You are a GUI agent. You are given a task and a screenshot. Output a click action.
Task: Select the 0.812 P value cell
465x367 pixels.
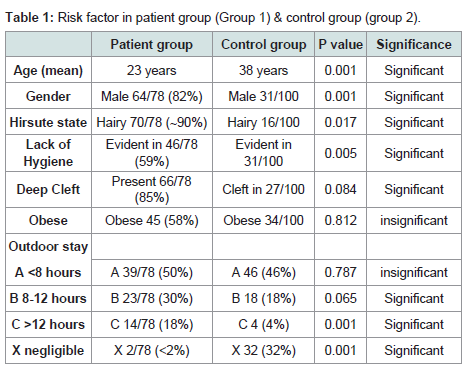click(x=340, y=220)
